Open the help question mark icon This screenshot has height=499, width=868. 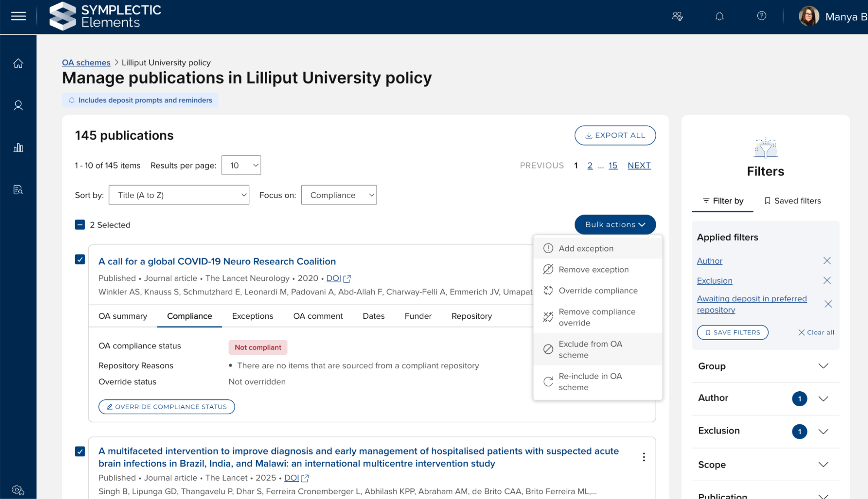[762, 16]
